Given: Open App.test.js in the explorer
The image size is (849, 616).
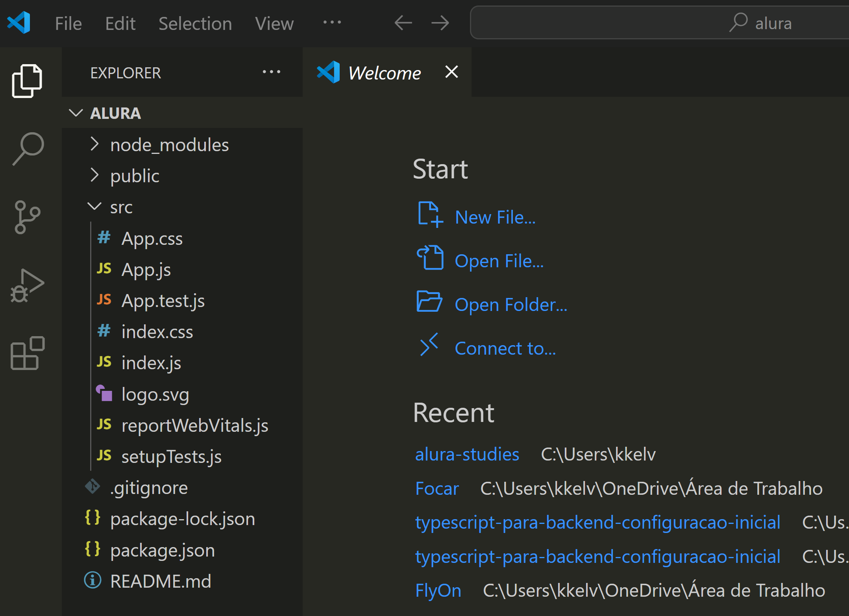Looking at the screenshot, I should tap(163, 300).
